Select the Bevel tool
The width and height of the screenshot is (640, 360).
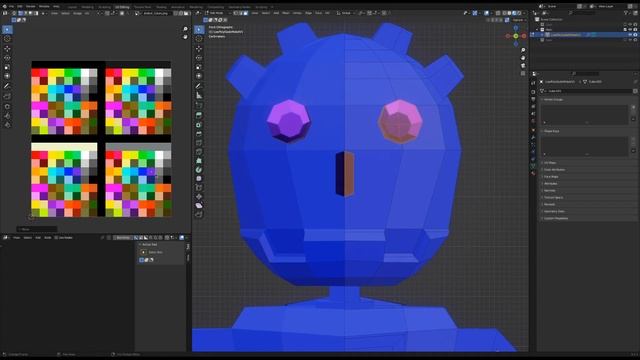point(199,134)
